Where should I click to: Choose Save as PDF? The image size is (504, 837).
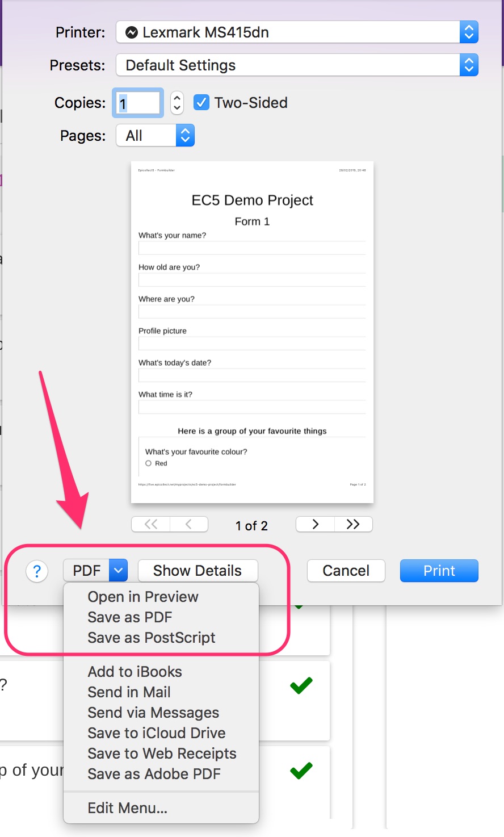click(130, 617)
